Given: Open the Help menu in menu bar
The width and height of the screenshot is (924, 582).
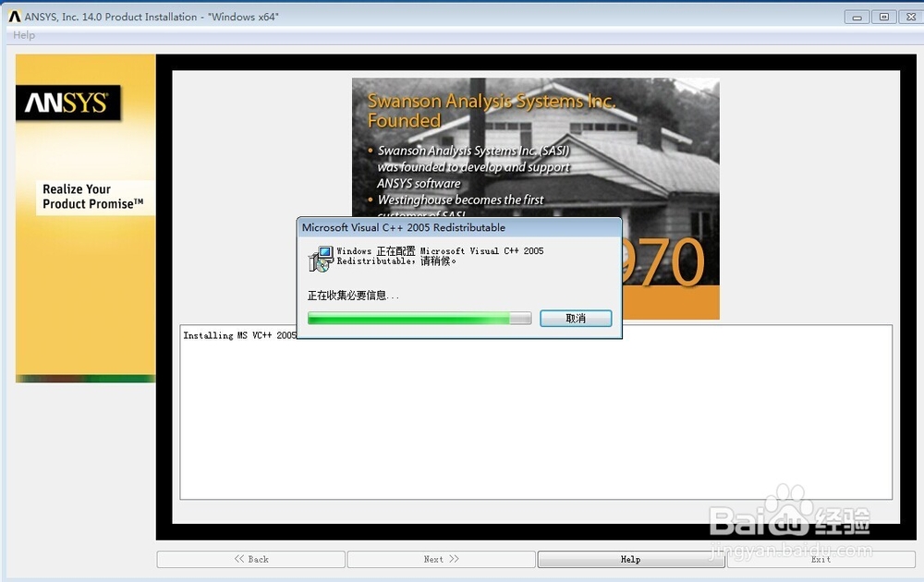Looking at the screenshot, I should [24, 35].
